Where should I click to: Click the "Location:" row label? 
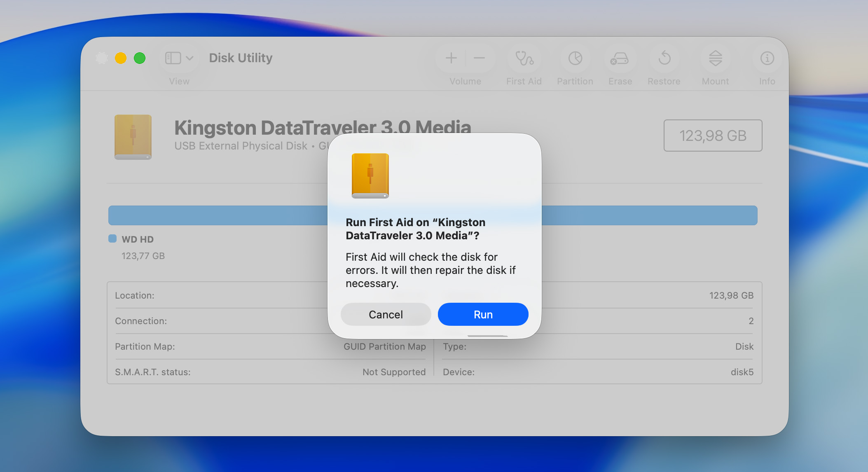coord(135,295)
